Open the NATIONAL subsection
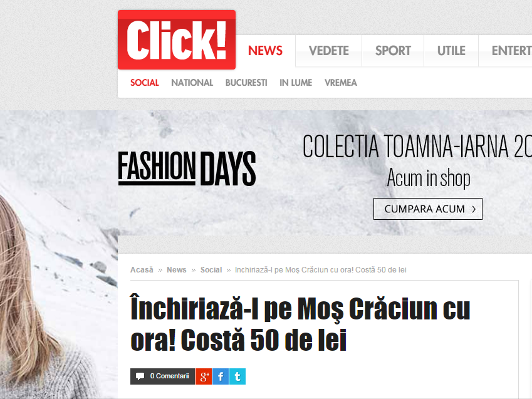532x399 pixels. (192, 83)
